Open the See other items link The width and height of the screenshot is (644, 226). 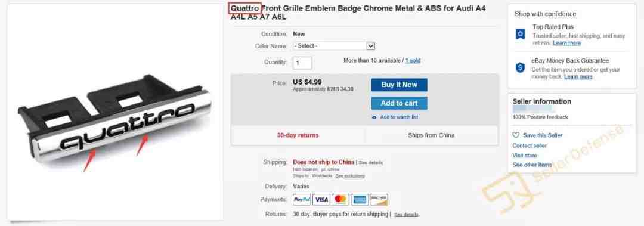click(532, 165)
